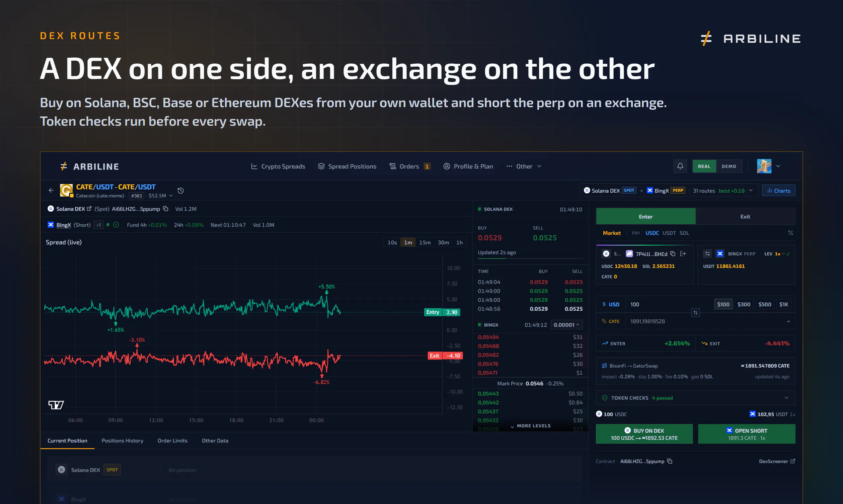This screenshot has height=504, width=843.
Task: Click the Charts button
Action: coord(778,191)
